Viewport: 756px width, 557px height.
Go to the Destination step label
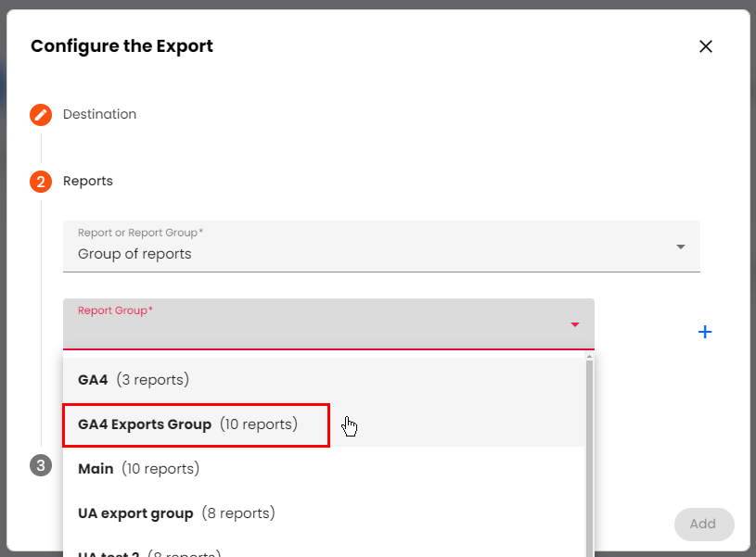pos(99,115)
